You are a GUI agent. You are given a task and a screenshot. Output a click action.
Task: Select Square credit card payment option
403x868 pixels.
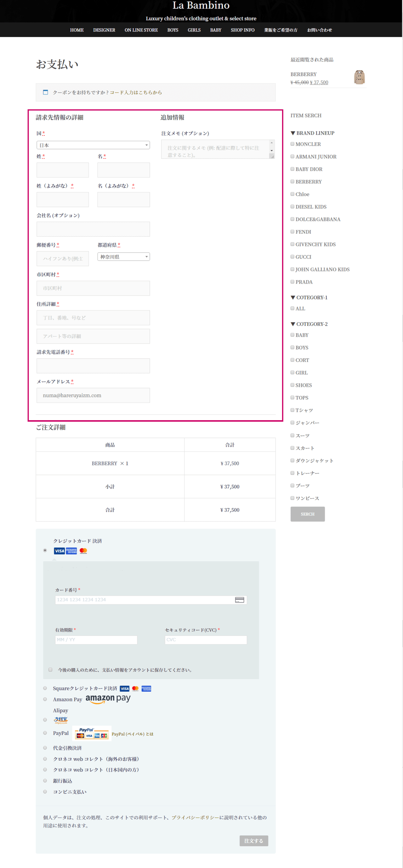(45, 688)
